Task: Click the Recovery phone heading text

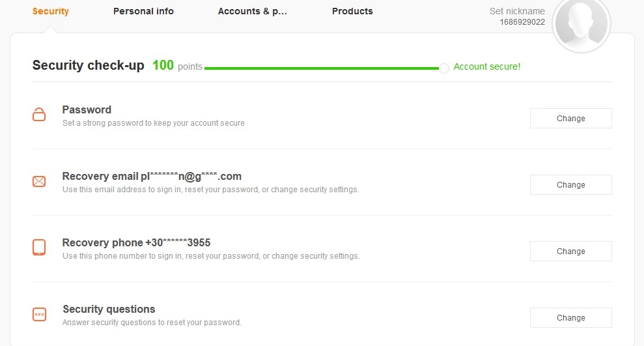Action: pyautogui.click(x=136, y=242)
